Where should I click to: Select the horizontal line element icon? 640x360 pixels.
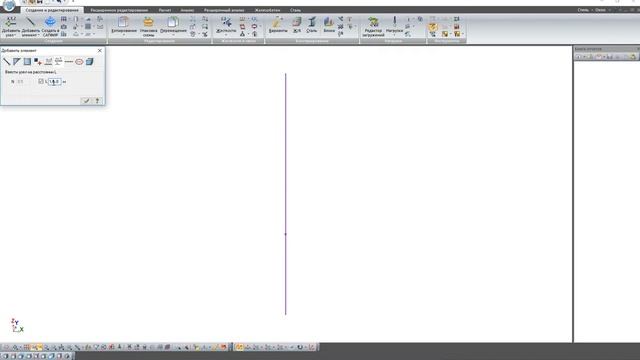point(69,62)
